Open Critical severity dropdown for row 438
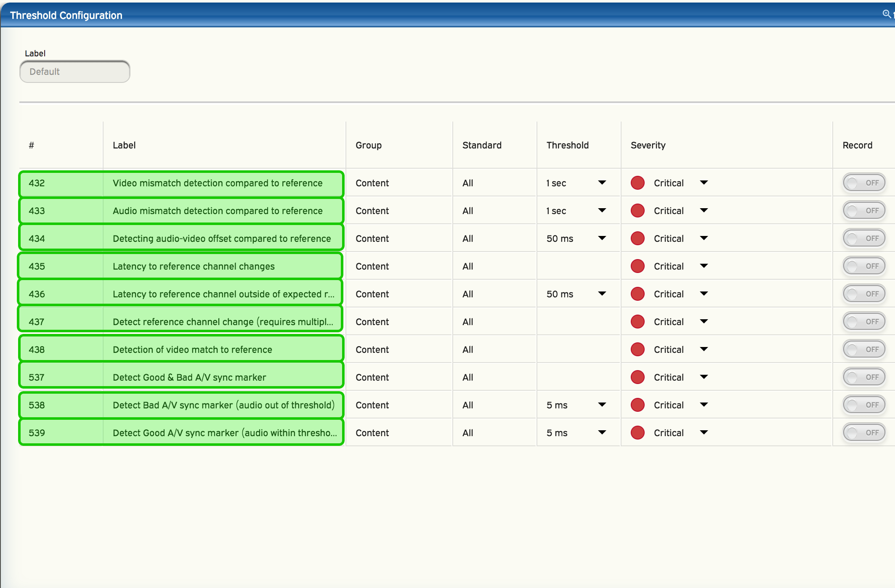 pyautogui.click(x=704, y=350)
